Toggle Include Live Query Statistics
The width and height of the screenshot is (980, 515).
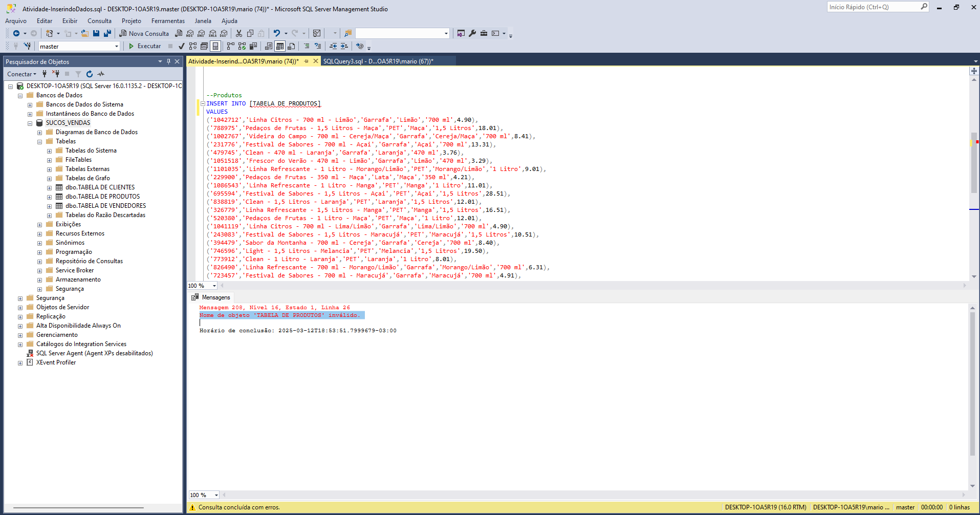click(242, 46)
